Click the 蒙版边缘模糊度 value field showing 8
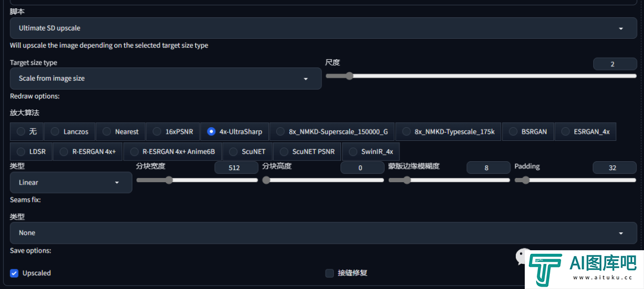Screen dimensions: 644x289 [488, 168]
